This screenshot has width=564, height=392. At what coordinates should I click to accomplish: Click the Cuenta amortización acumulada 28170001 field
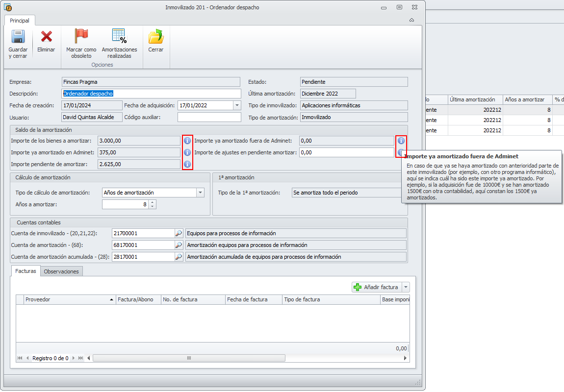[143, 257]
